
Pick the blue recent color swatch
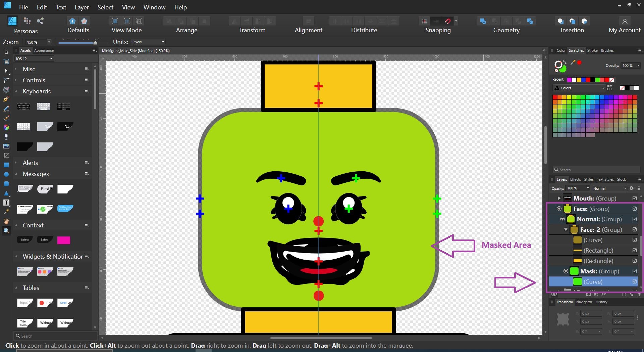click(583, 80)
